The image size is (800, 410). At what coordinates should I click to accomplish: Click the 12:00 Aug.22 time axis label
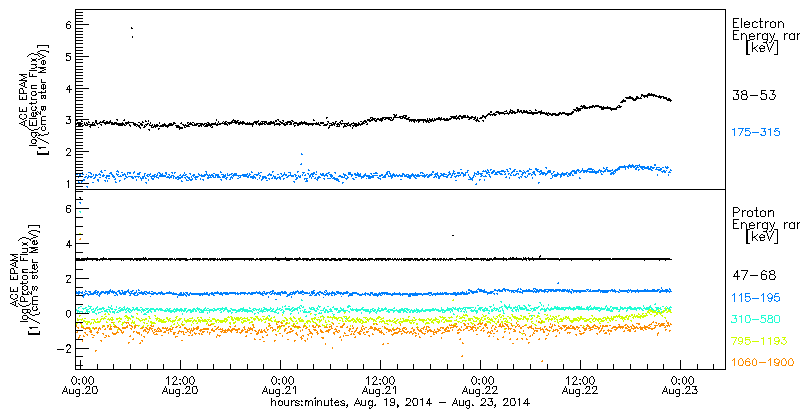pyautogui.click(x=581, y=385)
